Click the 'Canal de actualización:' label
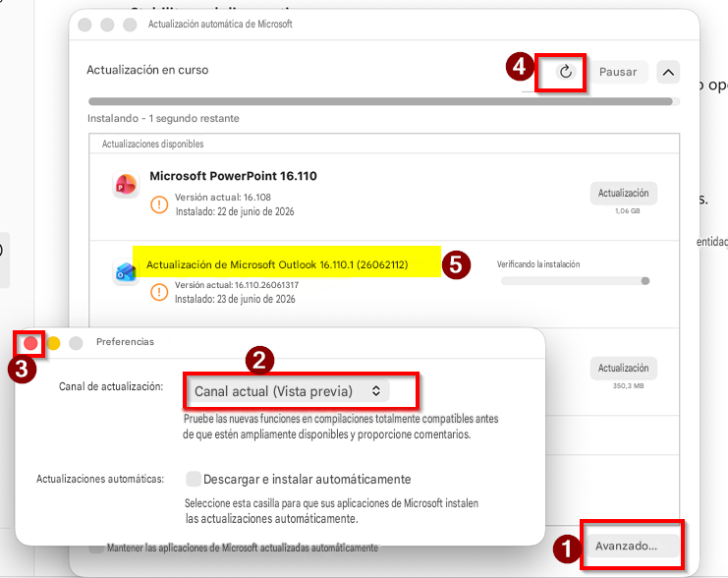This screenshot has height=578, width=728. click(111, 386)
